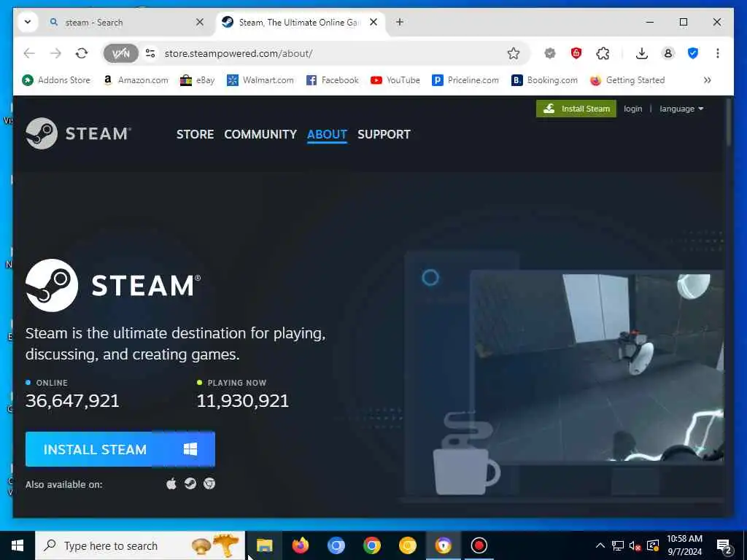This screenshot has height=560, width=747.
Task: Click the PLAYING NOW count 11,930,921
Action: click(x=242, y=401)
